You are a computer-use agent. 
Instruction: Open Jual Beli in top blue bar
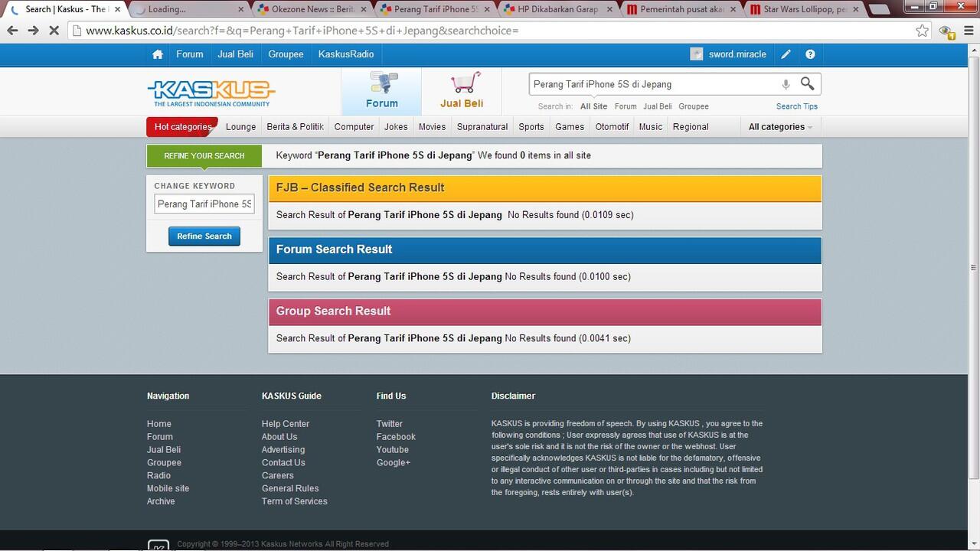pyautogui.click(x=236, y=54)
